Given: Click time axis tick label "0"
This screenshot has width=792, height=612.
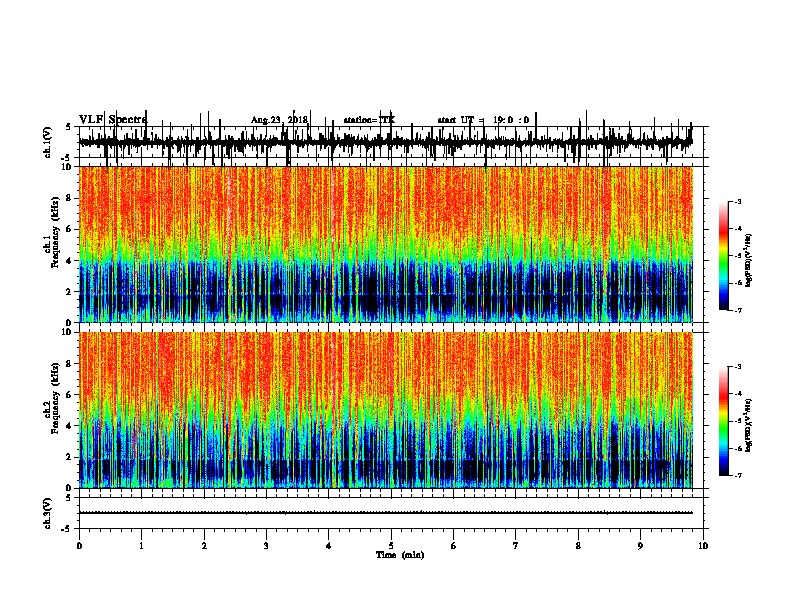Looking at the screenshot, I should [79, 546].
